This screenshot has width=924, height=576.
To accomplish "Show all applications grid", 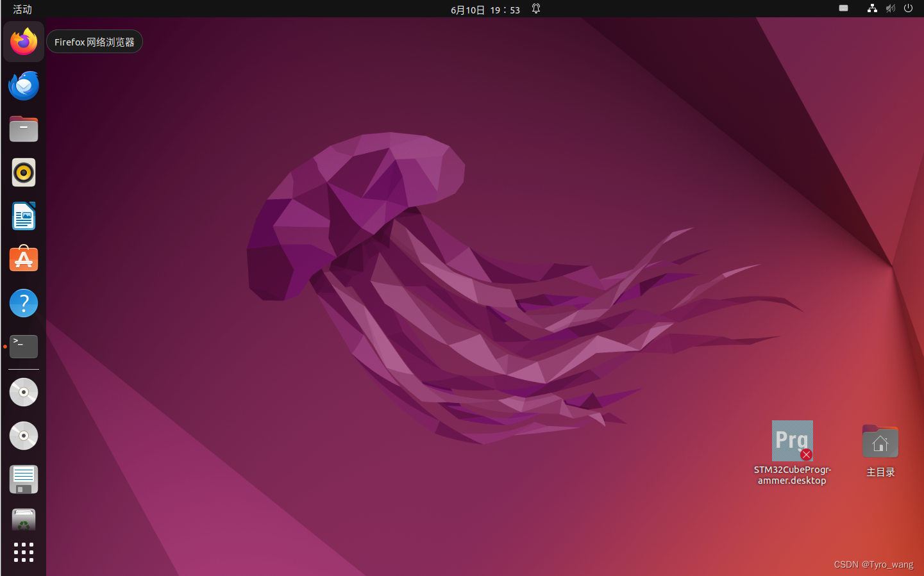I will pyautogui.click(x=23, y=552).
